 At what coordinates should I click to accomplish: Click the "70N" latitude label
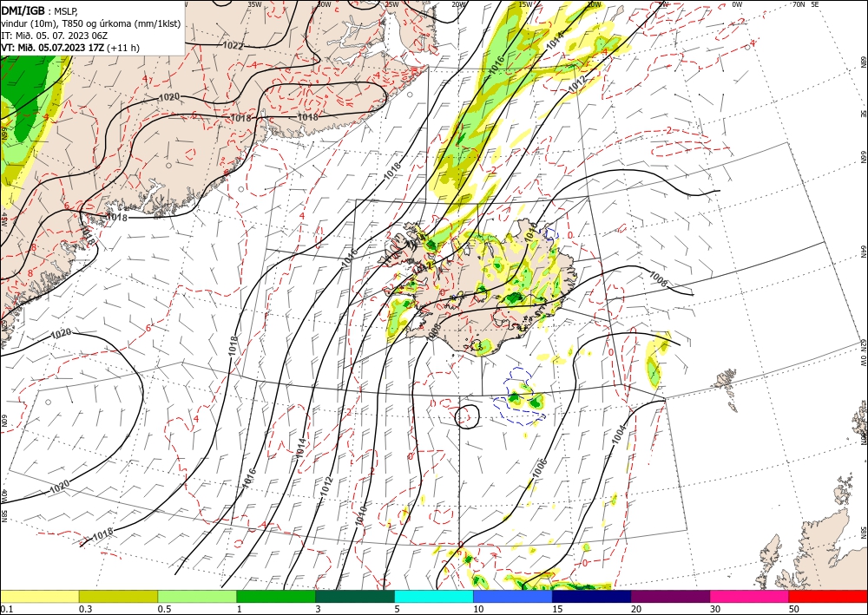pos(799,3)
